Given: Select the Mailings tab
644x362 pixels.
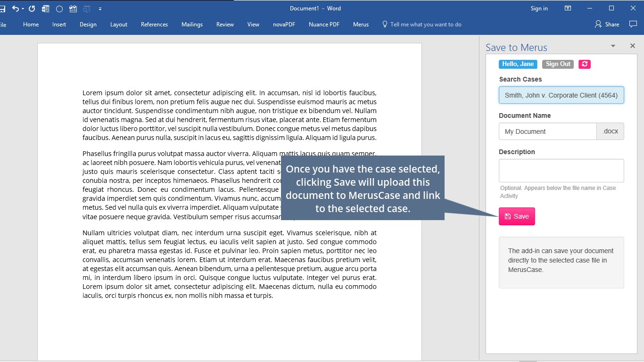Looking at the screenshot, I should click(192, 25).
